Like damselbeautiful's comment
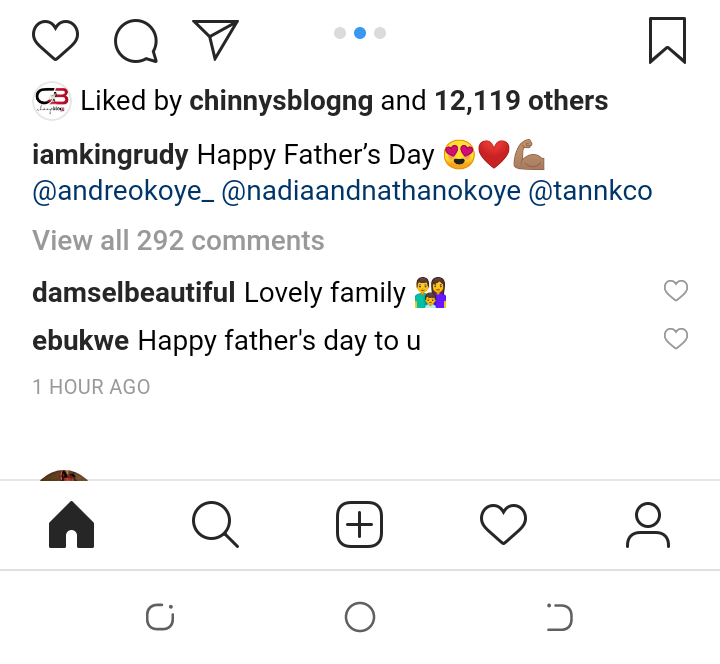Image resolution: width=720 pixels, height=664 pixels. pos(676,291)
